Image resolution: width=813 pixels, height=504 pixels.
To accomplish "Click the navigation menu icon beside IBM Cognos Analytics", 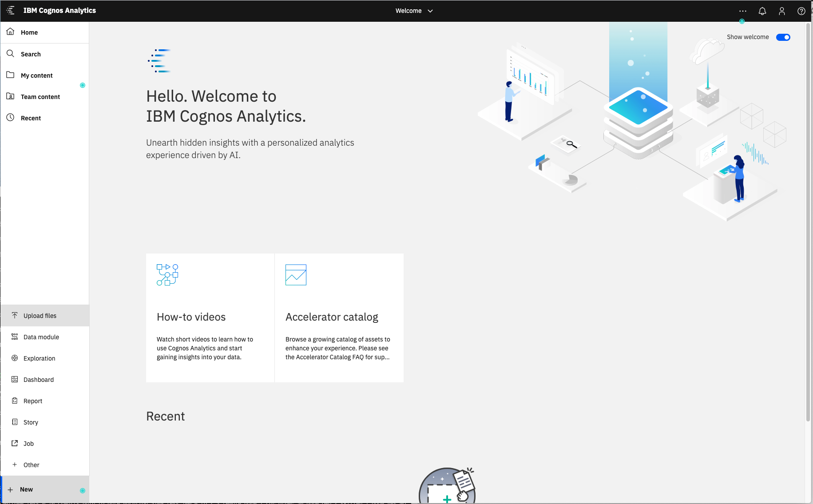I will [x=11, y=10].
